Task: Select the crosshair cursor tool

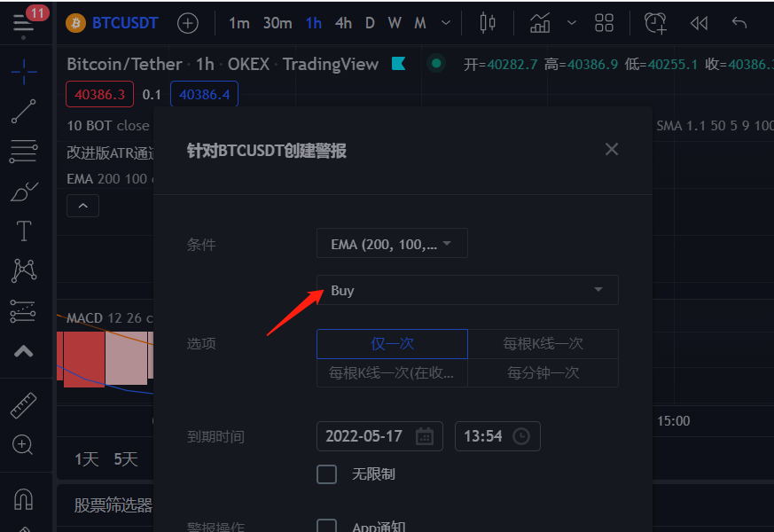Action: [24, 72]
